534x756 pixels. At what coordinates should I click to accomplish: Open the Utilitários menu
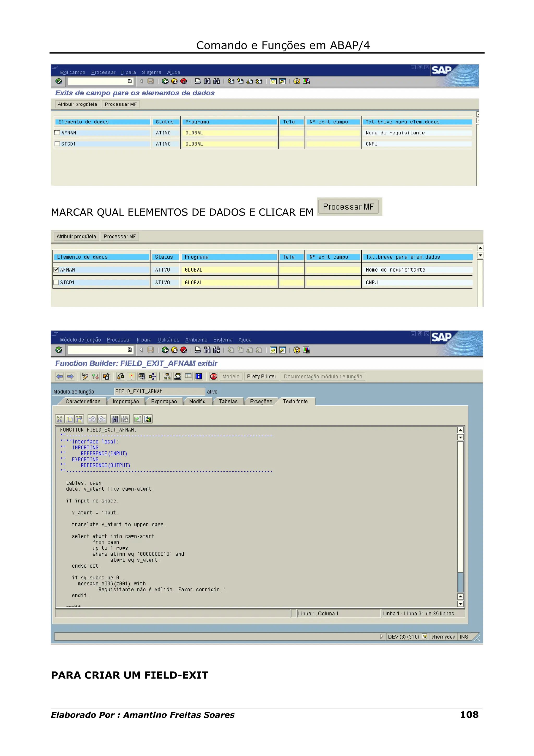(x=168, y=340)
